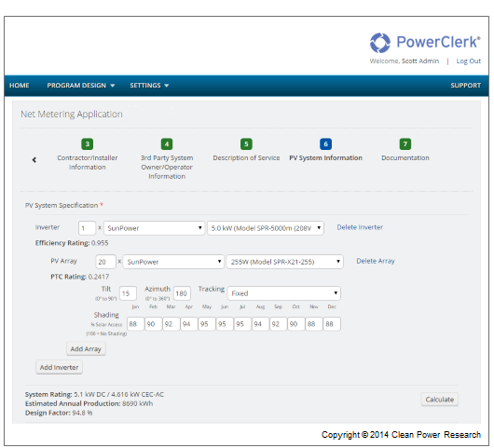Click Sep shading field
The image size is (494, 448).
click(278, 324)
